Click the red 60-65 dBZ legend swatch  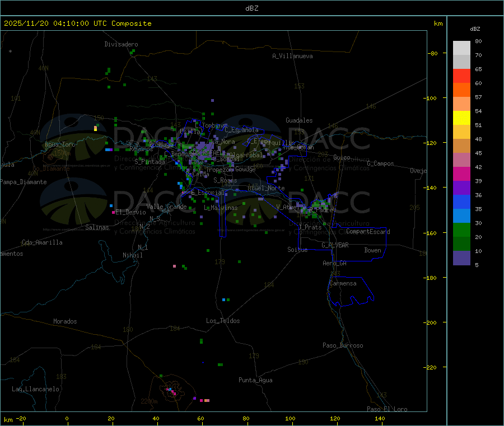pos(461,76)
